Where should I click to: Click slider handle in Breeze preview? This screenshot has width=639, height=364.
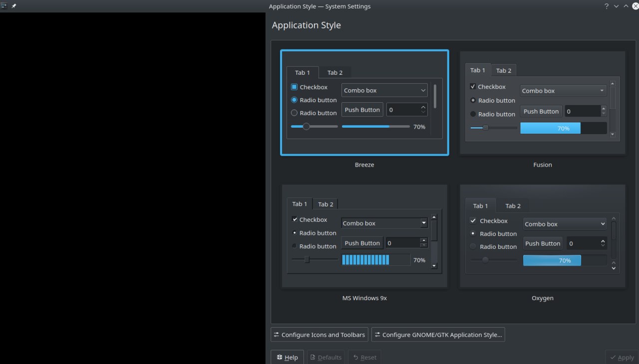[307, 127]
